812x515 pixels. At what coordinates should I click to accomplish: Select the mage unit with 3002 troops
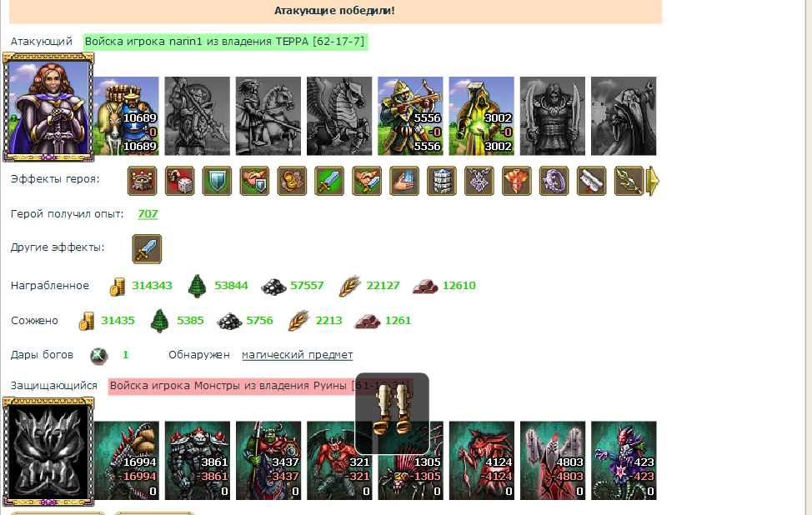pyautogui.click(x=481, y=116)
